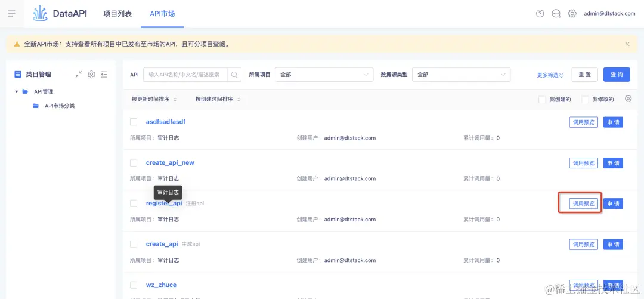Select the create_api row checkbox
644x299 pixels.
click(134, 244)
